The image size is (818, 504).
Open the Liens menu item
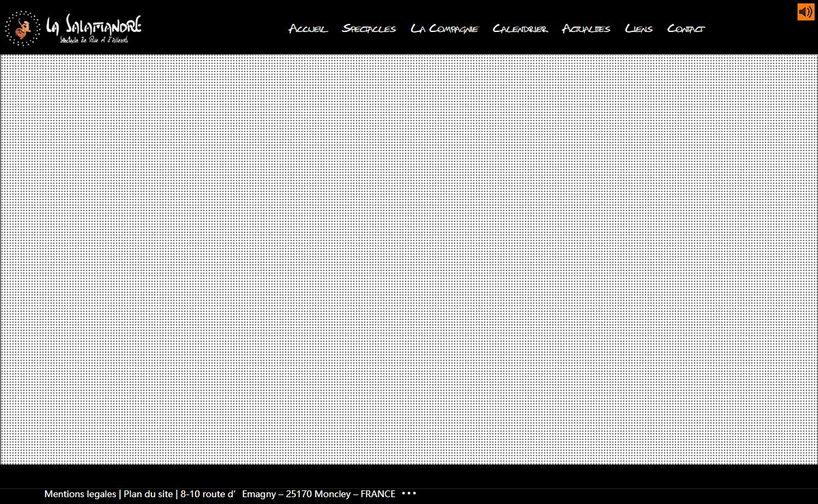pyautogui.click(x=639, y=29)
